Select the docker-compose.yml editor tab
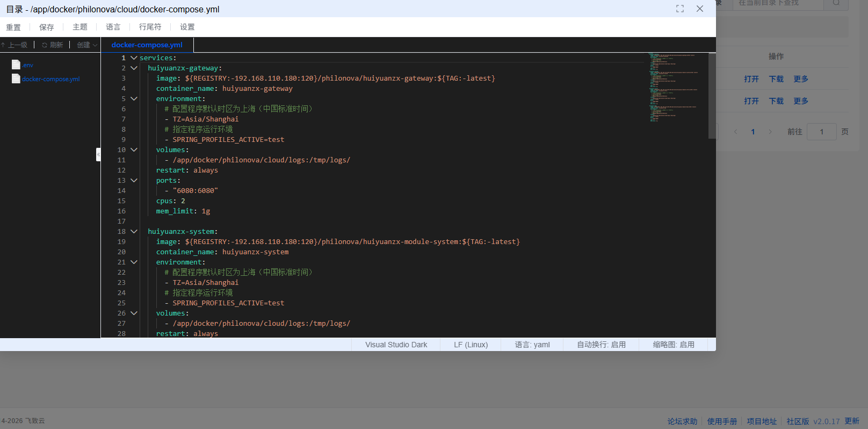The image size is (868, 429). (147, 45)
